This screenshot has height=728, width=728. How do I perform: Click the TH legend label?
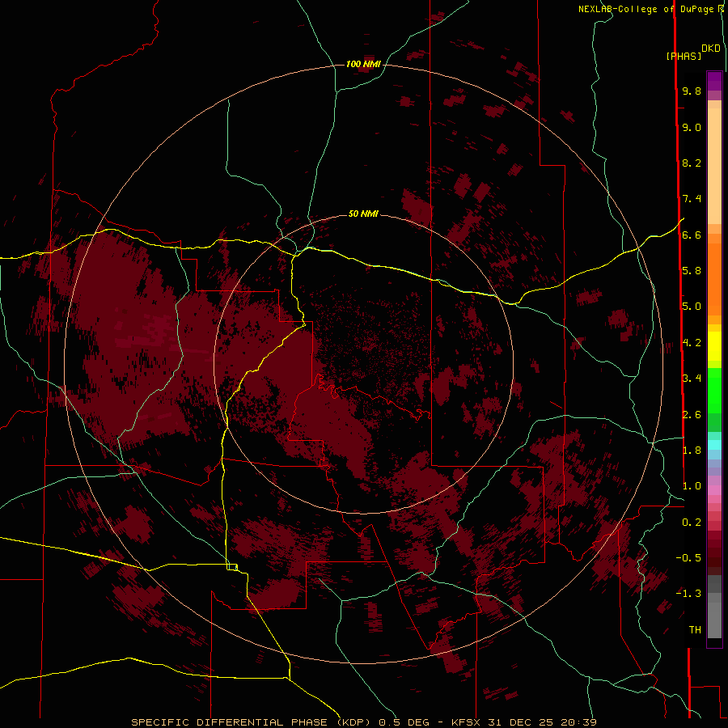(695, 630)
